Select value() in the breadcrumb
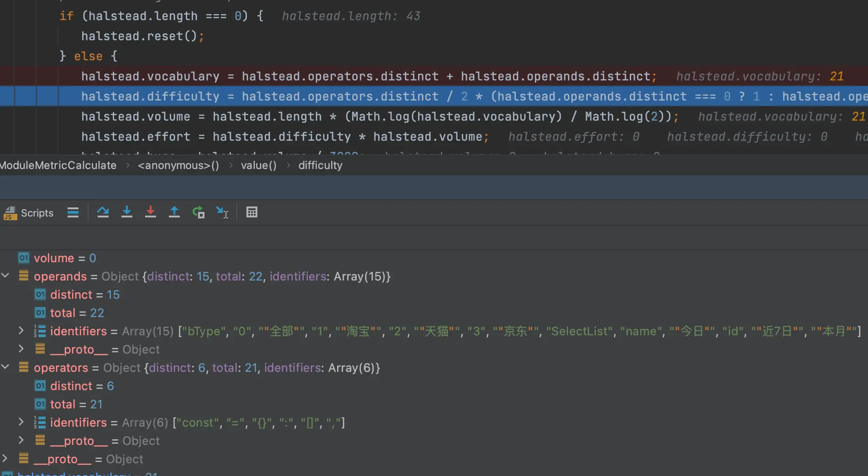 258,165
